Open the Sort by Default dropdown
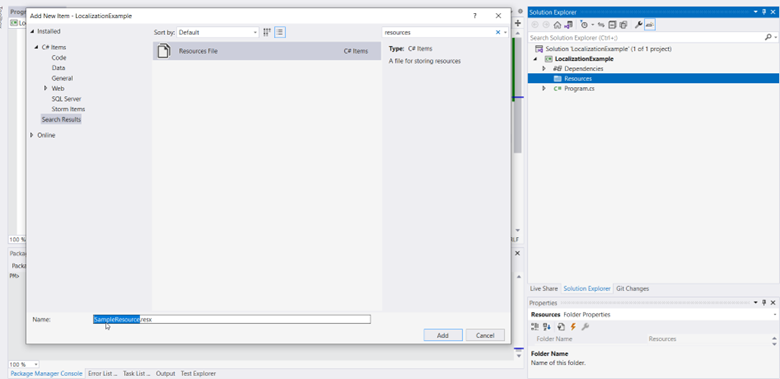The width and height of the screenshot is (780, 379). pyautogui.click(x=217, y=32)
